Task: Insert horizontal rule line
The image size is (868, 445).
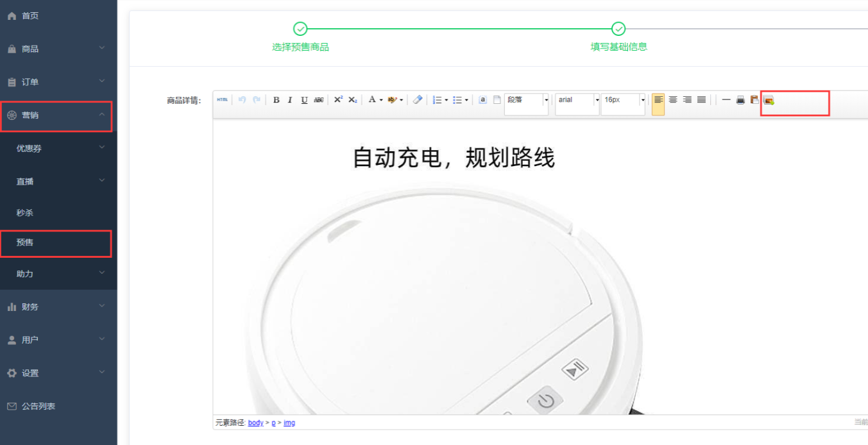Action: [726, 100]
